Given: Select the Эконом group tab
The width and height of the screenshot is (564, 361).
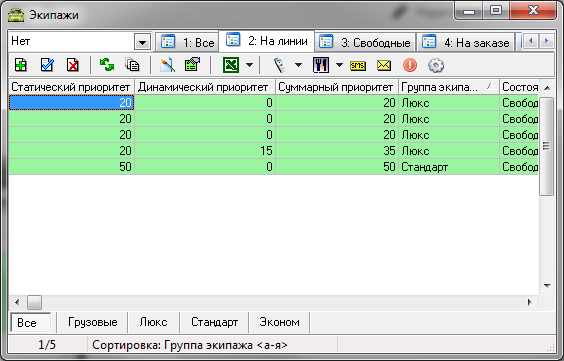Looking at the screenshot, I should tap(279, 322).
